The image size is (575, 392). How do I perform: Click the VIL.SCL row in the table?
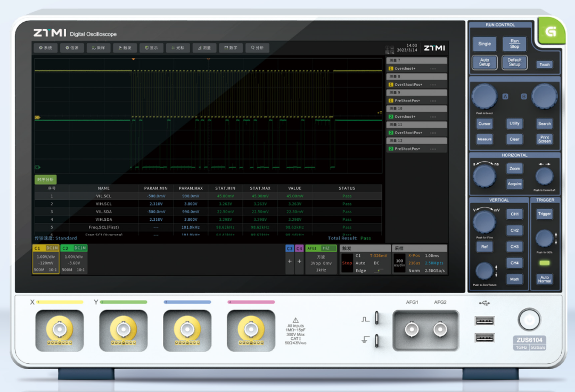point(208,196)
